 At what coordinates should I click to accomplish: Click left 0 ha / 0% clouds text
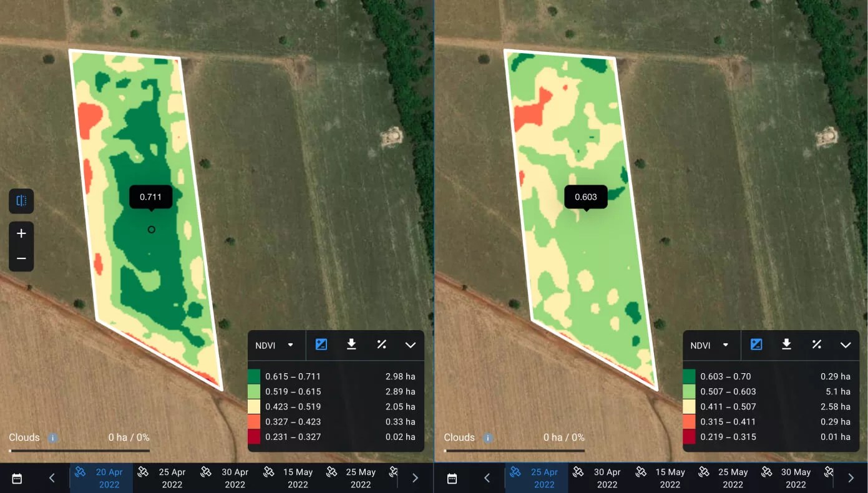click(x=129, y=437)
